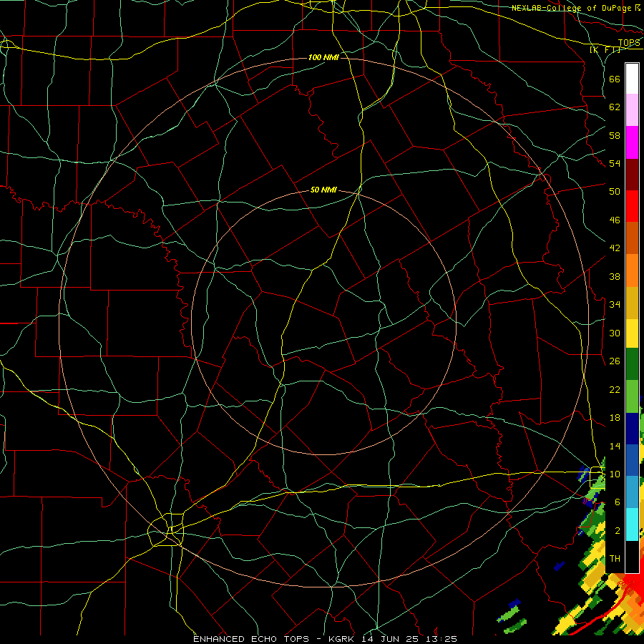The height and width of the screenshot is (644, 644).
Task: Click the sky blue legend swatch
Action: (x=632, y=492)
